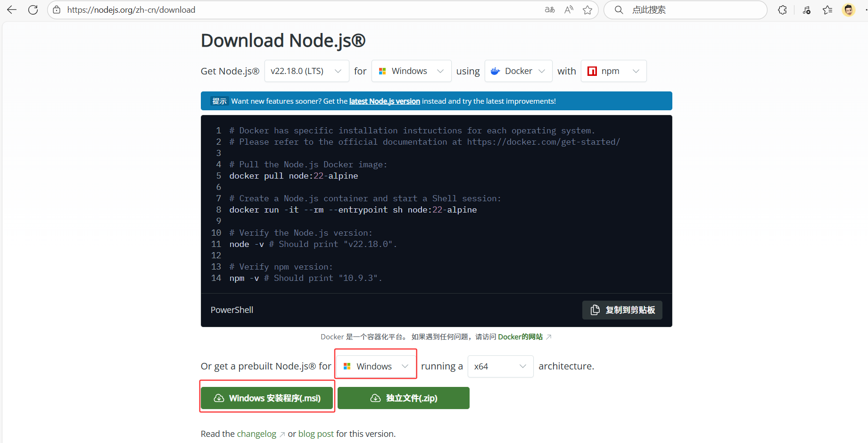Download the 独立文件(.zip) archive
Image resolution: width=868 pixels, height=443 pixels.
404,398
